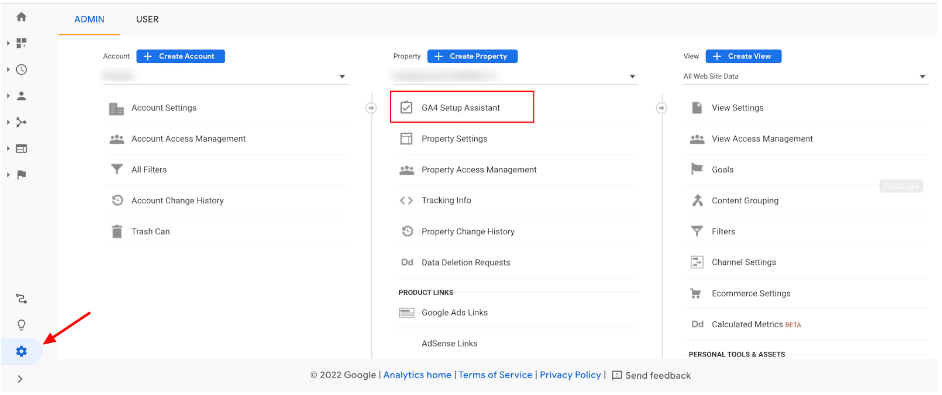Click the All Filters funnel icon
This screenshot has height=395, width=942.
click(117, 170)
